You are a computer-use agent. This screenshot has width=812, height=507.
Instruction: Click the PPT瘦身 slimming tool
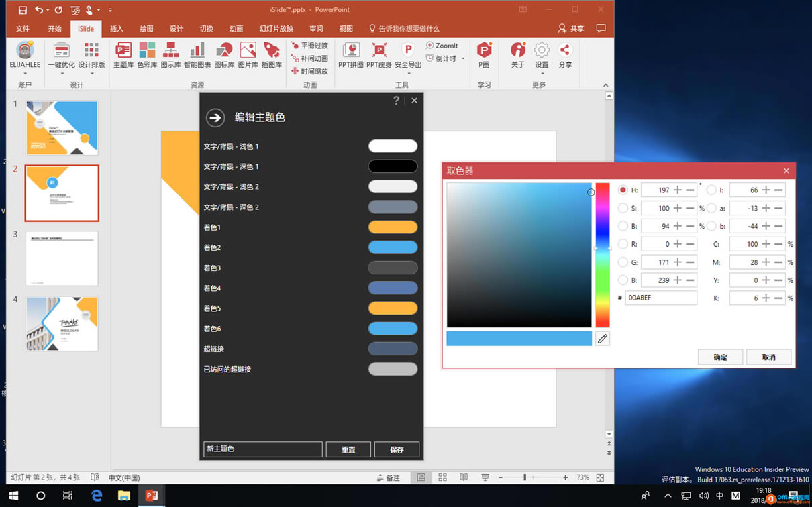point(379,55)
